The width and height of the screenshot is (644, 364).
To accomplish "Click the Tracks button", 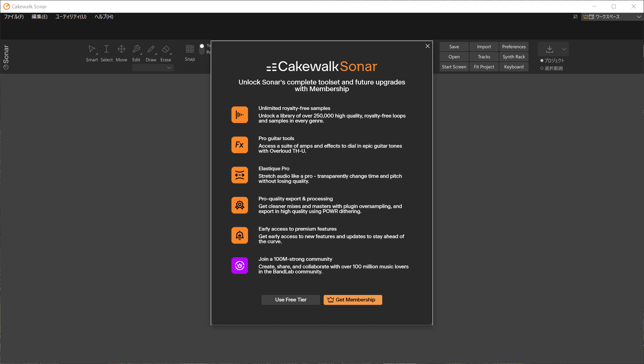I will (484, 57).
